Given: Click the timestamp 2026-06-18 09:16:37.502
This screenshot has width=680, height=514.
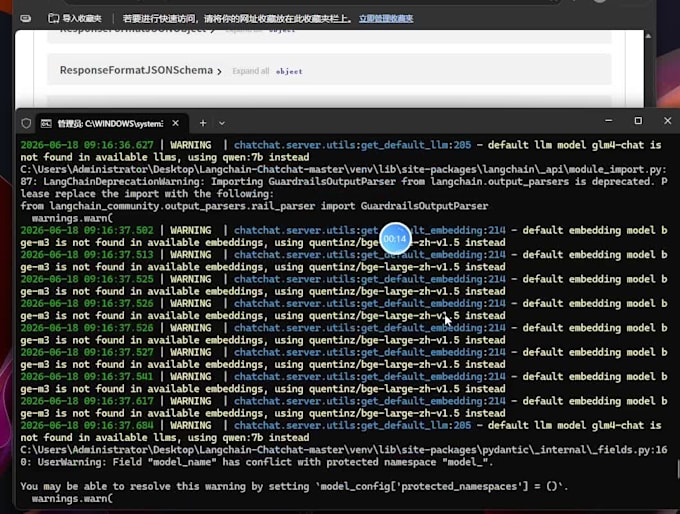Looking at the screenshot, I should click(x=87, y=230).
